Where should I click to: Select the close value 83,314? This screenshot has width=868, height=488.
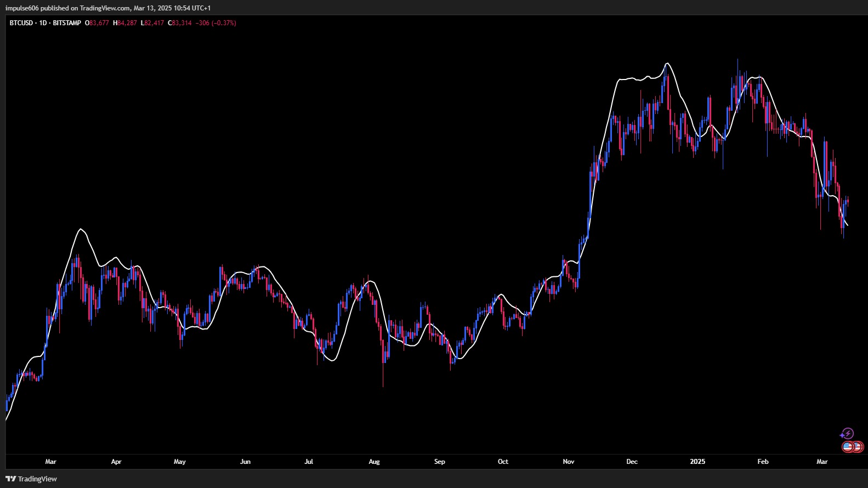pyautogui.click(x=182, y=23)
